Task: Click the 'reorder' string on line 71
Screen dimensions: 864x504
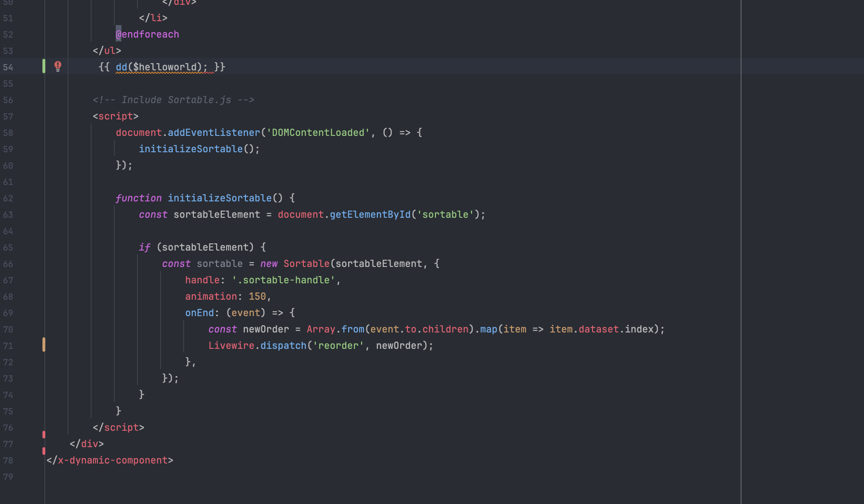Action: 338,345
